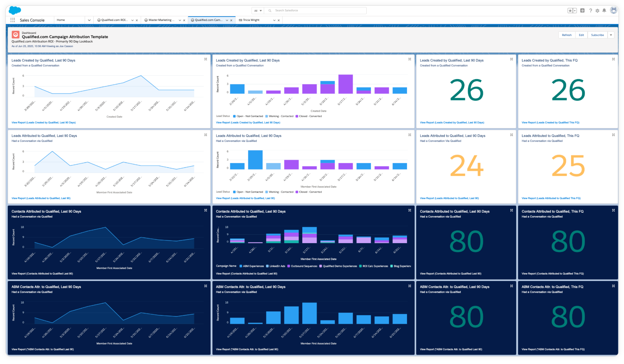This screenshot has height=364, width=624.
Task: Expand Leads Attributed line chart widget
Action: pos(206,135)
